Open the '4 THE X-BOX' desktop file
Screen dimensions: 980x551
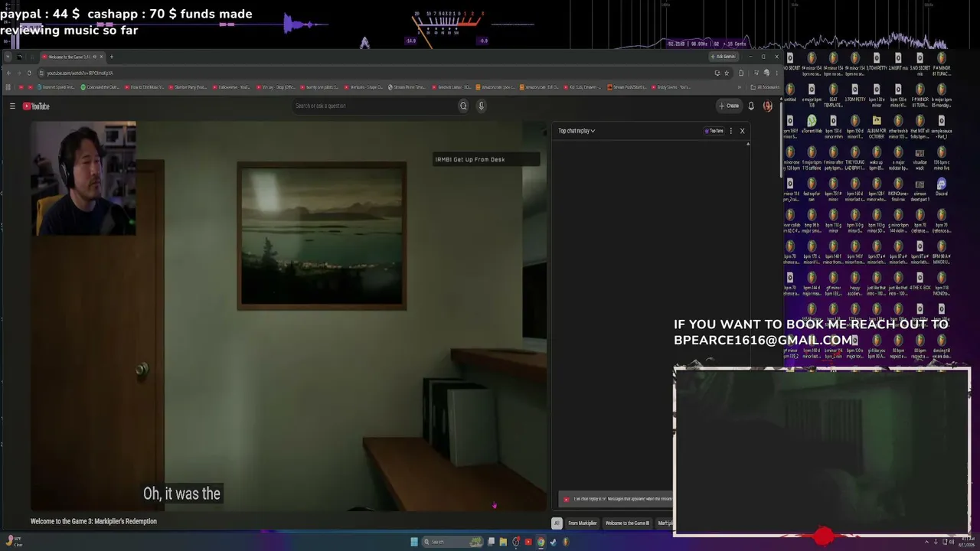(x=920, y=282)
